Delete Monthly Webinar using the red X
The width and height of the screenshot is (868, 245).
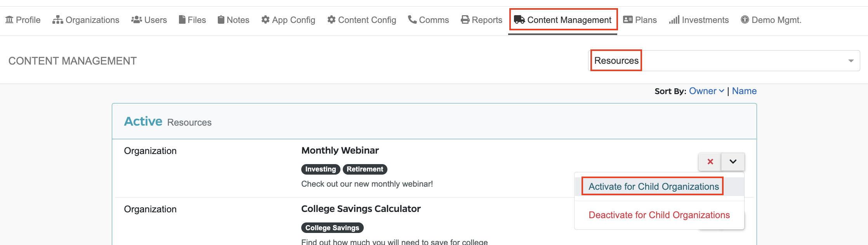710,162
